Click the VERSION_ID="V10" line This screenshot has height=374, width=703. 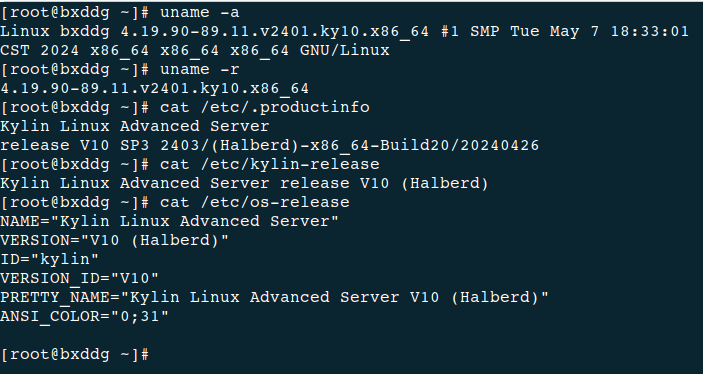79,278
